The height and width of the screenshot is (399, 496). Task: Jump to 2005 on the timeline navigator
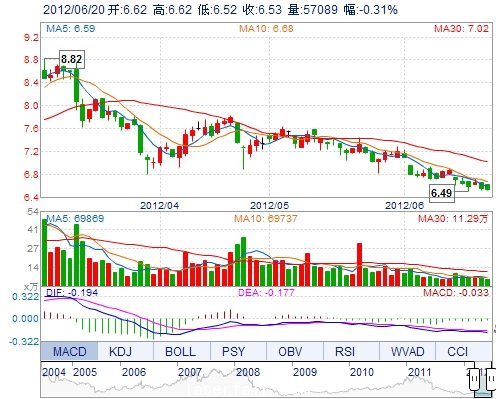pyautogui.click(x=85, y=372)
